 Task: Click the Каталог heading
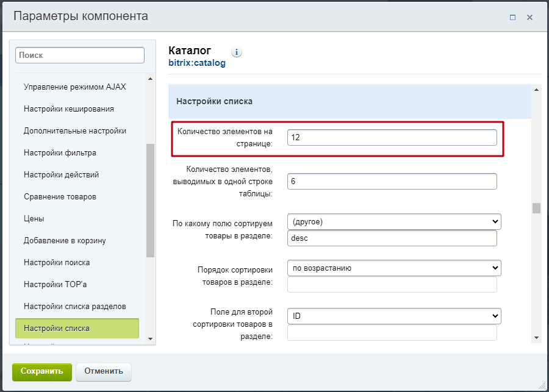190,51
